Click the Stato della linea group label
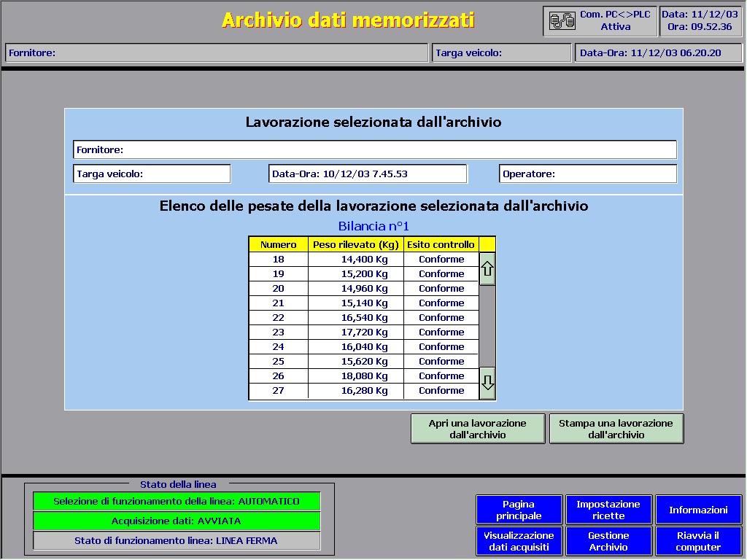Image resolution: width=747 pixels, height=560 pixels. pos(178,485)
